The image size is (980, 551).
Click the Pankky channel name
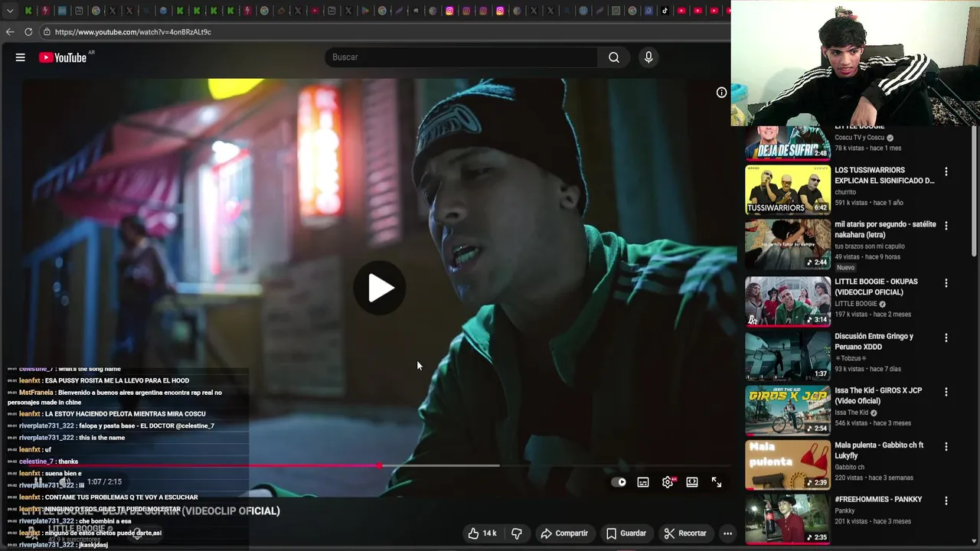tap(844, 510)
